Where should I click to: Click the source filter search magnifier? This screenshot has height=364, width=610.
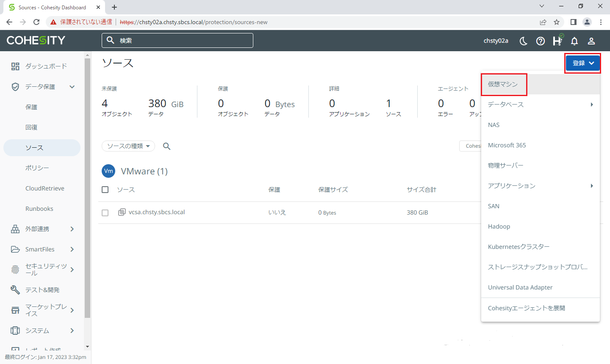(x=167, y=146)
